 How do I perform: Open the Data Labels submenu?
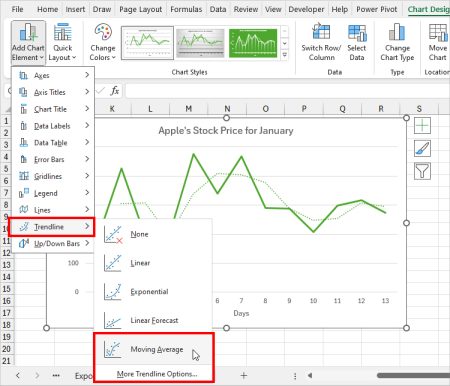click(53, 126)
